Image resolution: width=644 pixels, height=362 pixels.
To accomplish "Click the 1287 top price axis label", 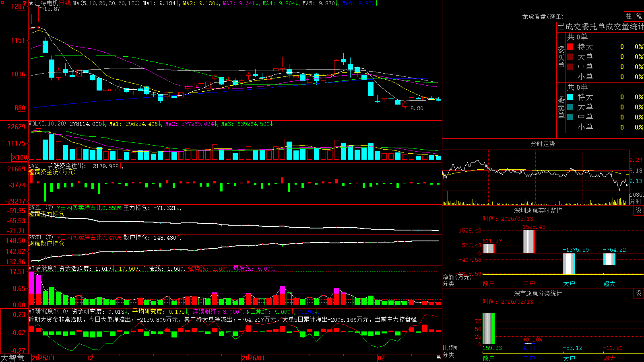I will [19, 6].
